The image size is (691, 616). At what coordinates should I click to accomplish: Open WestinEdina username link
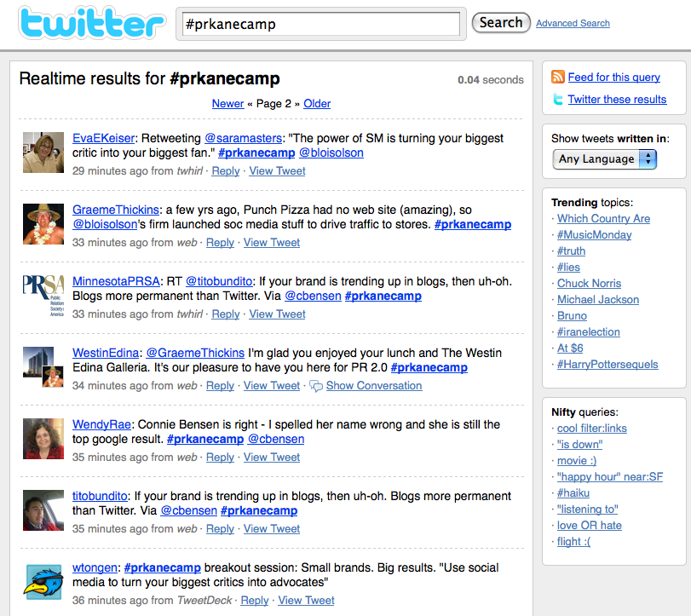106,353
